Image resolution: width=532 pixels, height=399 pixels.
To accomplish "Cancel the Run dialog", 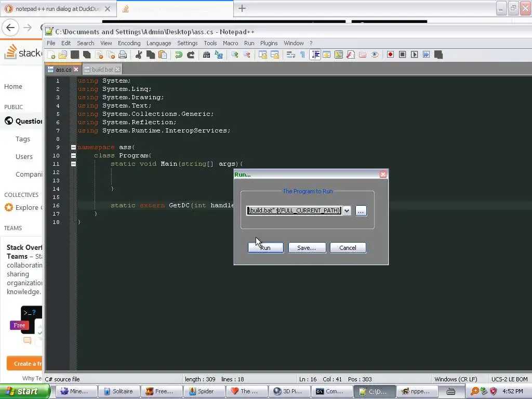I will point(348,248).
